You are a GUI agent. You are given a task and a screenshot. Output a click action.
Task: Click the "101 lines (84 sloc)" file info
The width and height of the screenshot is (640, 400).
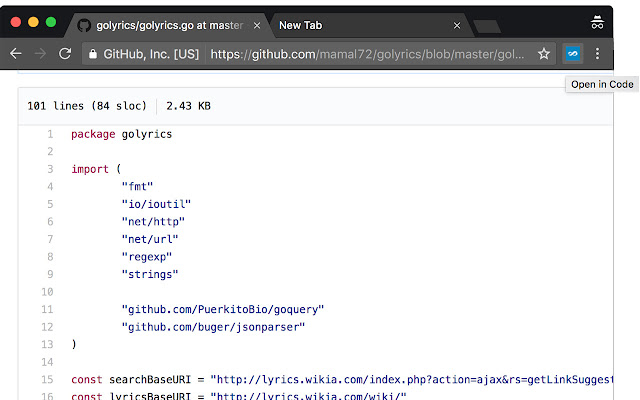[87, 106]
